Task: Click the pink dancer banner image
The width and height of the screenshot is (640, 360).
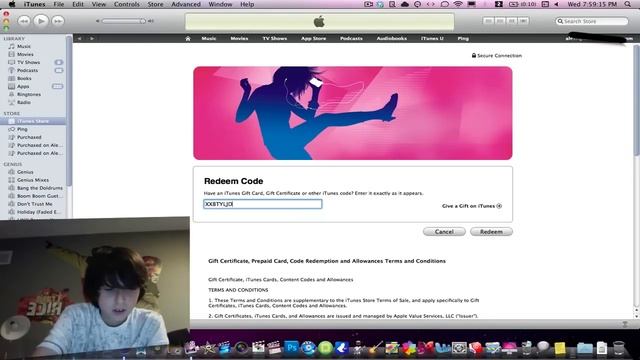Action: tap(353, 113)
